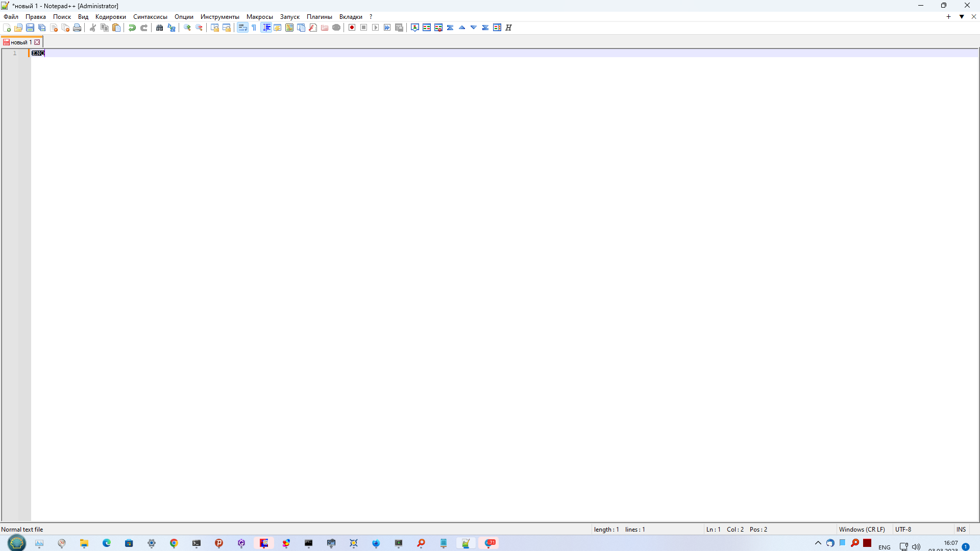Play the recorded macro
This screenshot has width=980, height=551.
pyautogui.click(x=375, y=28)
